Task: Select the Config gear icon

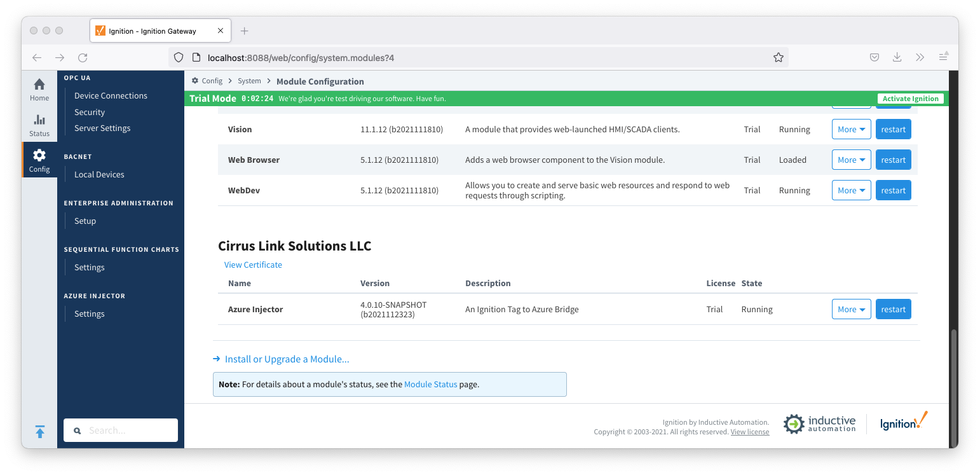Action: coord(39,160)
